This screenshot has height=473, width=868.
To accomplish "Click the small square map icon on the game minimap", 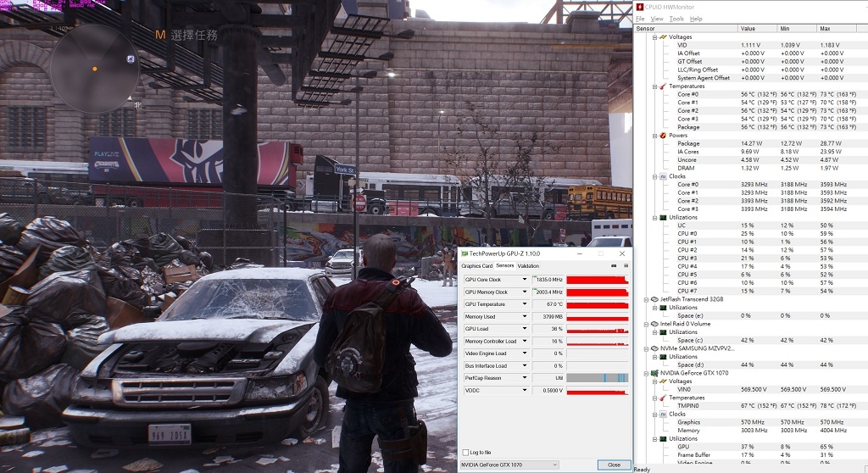I will point(131,58).
